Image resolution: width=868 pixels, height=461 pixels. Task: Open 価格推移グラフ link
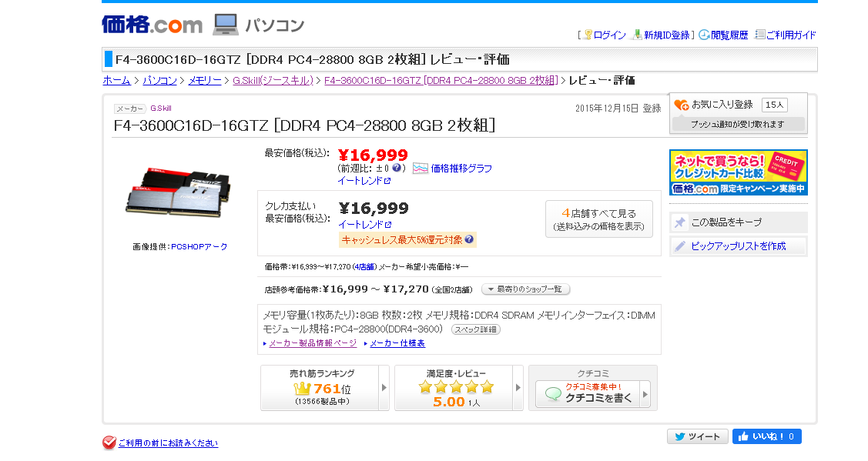461,169
